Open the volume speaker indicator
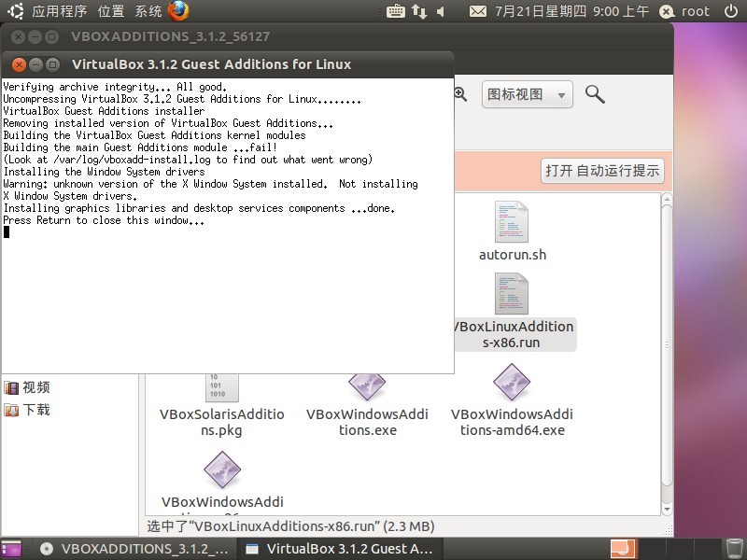747x560 pixels. 441,11
